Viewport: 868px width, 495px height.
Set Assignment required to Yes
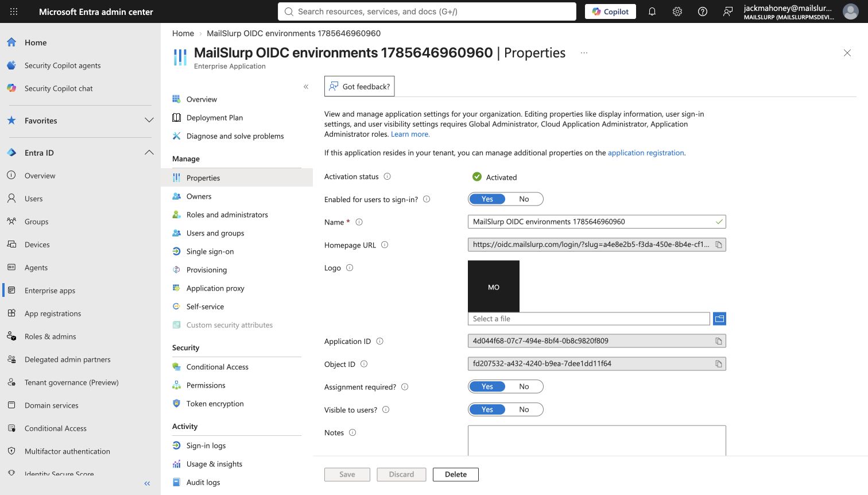coord(487,386)
